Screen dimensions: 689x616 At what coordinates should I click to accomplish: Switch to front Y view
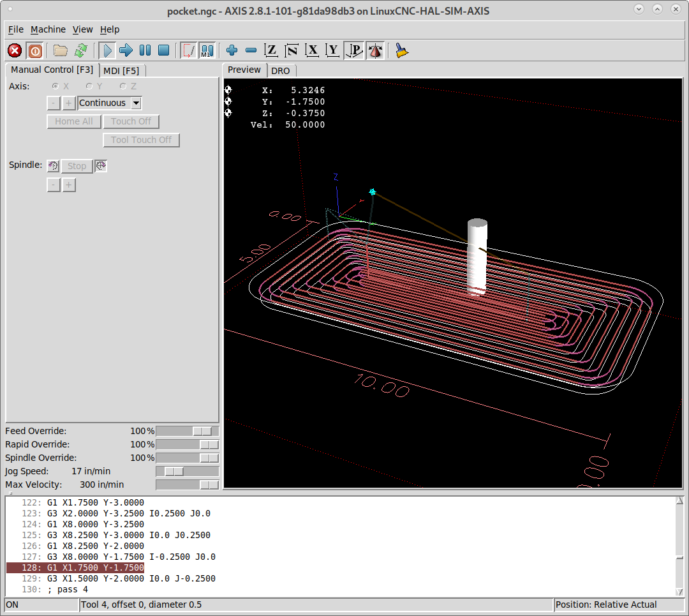pos(332,50)
